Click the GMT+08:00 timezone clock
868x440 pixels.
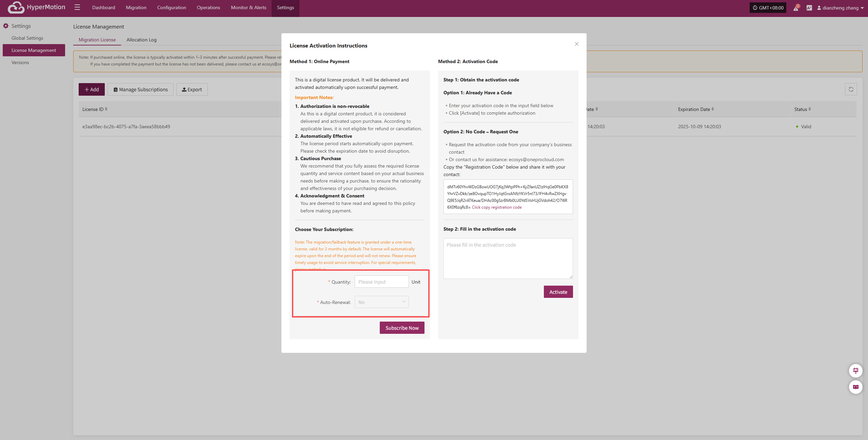point(768,8)
